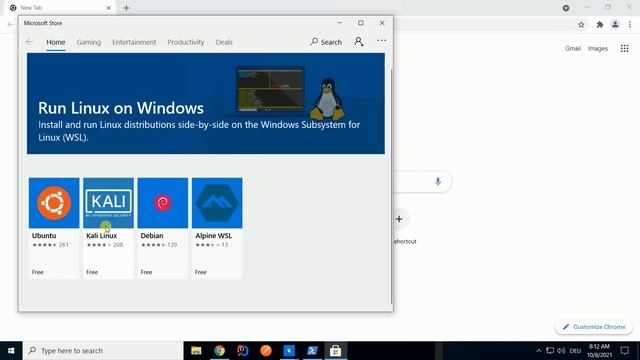Viewport: 640px width, 360px height.
Task: Open the Images link in Chrome
Action: (598, 48)
